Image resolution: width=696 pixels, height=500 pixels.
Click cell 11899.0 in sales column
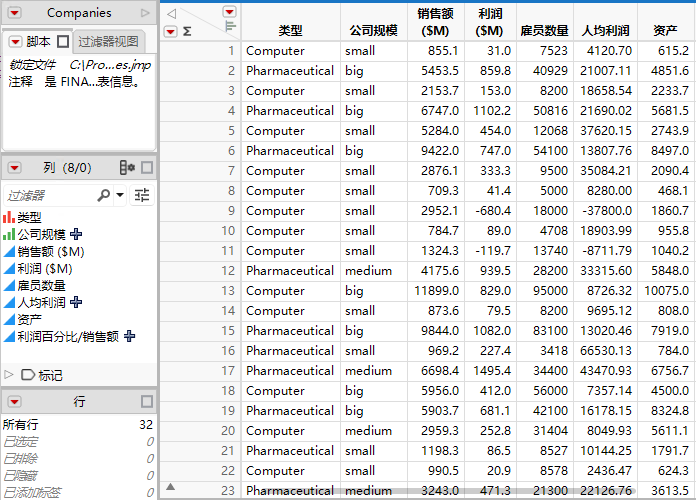[436, 291]
